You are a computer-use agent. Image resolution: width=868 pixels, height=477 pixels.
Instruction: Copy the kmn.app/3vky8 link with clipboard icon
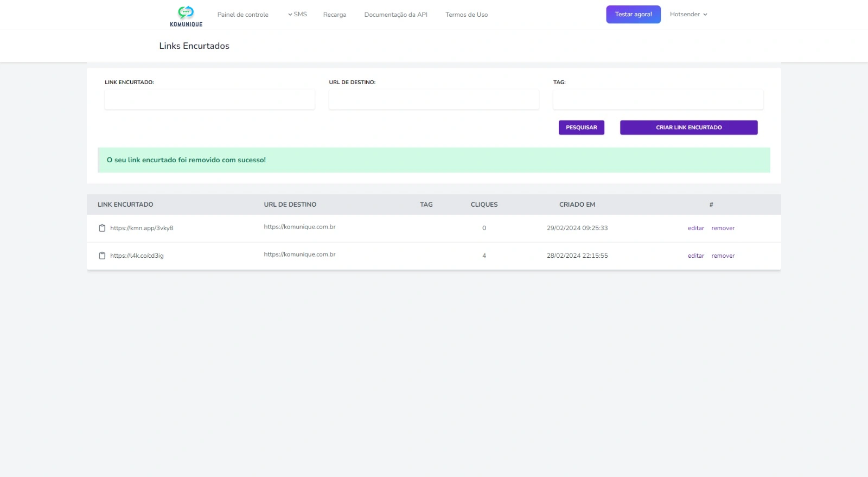click(x=102, y=228)
